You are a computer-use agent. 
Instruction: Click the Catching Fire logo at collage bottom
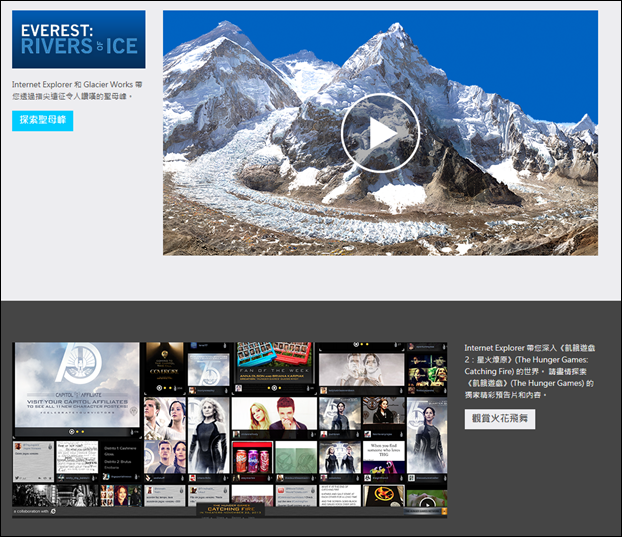(x=230, y=509)
